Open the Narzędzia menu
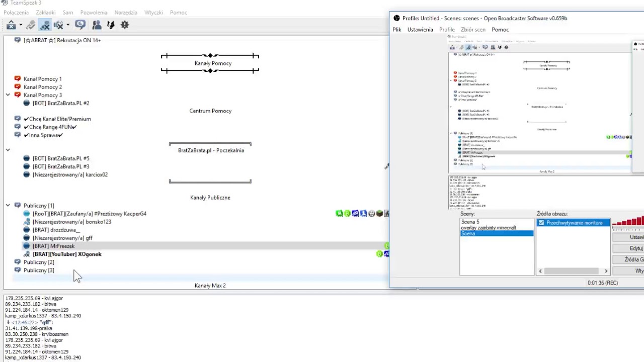This screenshot has width=644, height=362. [126, 13]
